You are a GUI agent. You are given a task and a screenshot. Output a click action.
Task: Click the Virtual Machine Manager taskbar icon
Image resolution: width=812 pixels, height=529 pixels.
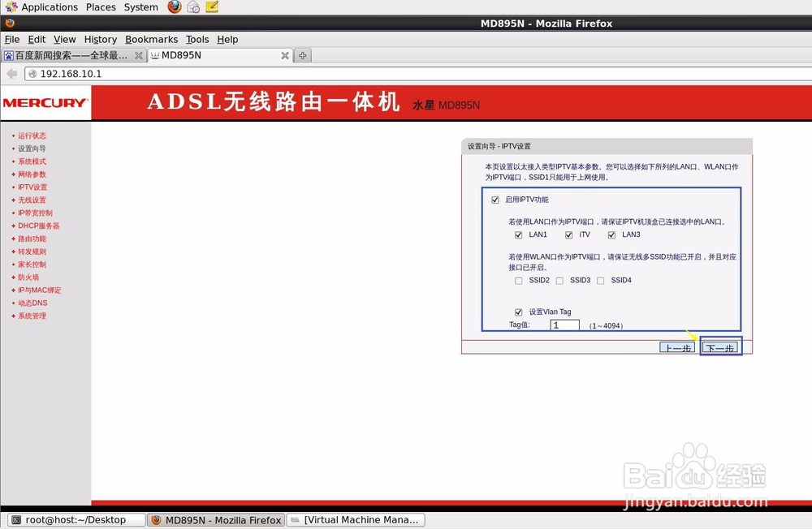tap(296, 520)
